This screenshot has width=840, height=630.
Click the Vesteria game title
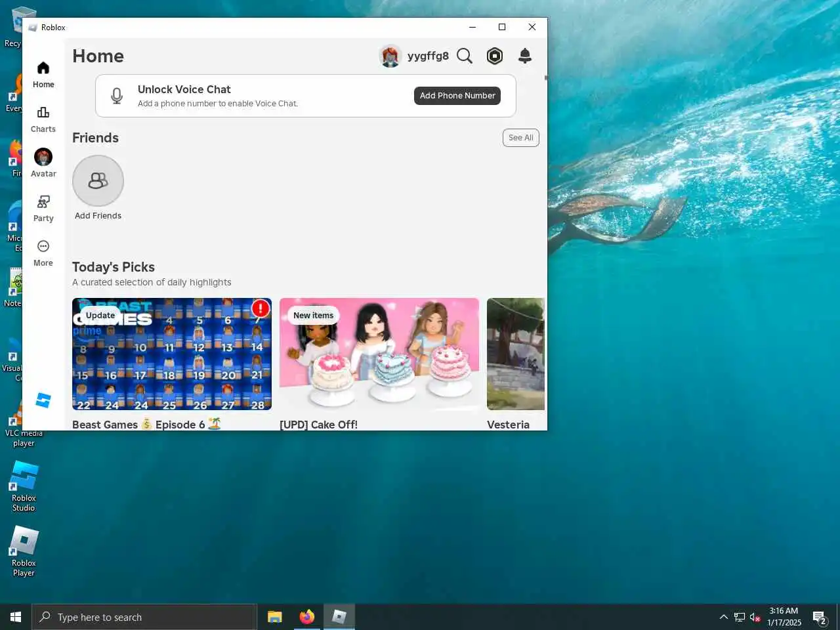(x=508, y=425)
